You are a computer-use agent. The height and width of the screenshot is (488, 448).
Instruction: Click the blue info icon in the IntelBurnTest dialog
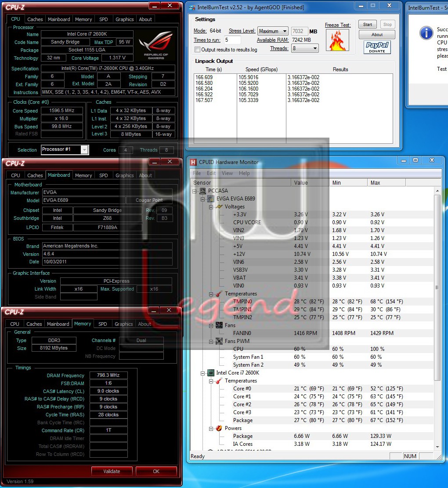click(426, 33)
